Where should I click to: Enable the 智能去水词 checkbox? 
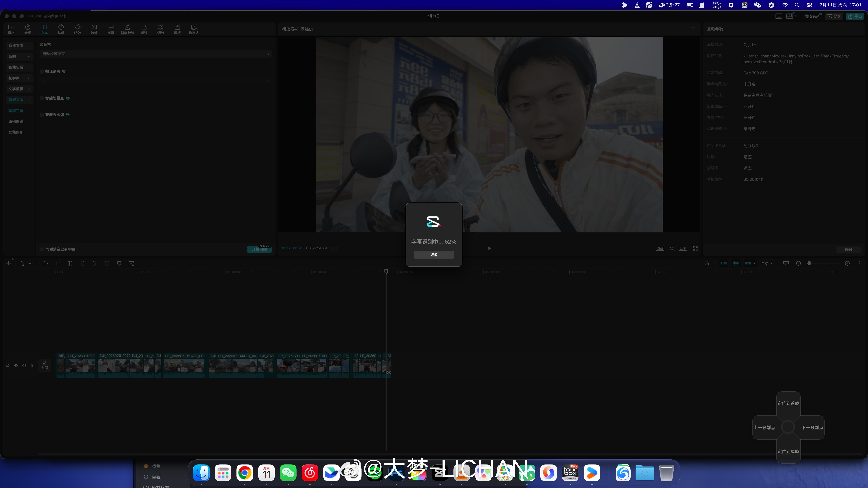(x=42, y=115)
